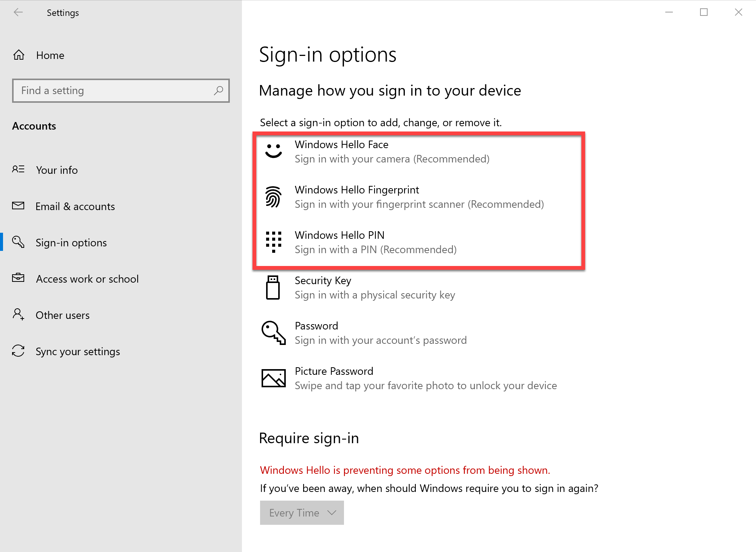Click the Your info person icon
Viewport: 756px width, 552px height.
click(18, 170)
